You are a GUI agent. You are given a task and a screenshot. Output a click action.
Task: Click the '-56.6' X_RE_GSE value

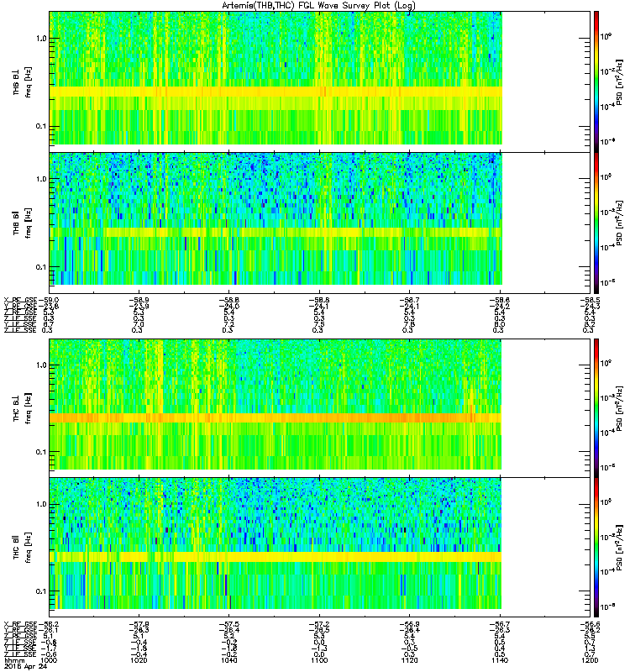pyautogui.click(x=591, y=624)
